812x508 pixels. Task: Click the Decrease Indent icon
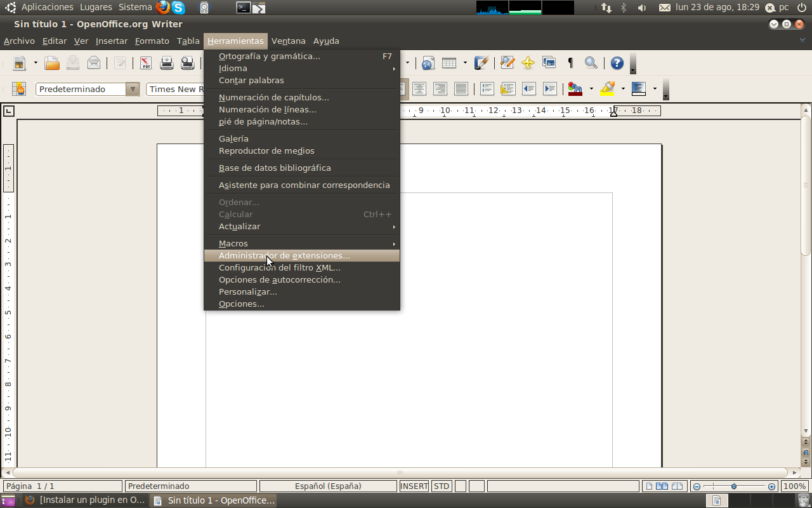tap(529, 89)
